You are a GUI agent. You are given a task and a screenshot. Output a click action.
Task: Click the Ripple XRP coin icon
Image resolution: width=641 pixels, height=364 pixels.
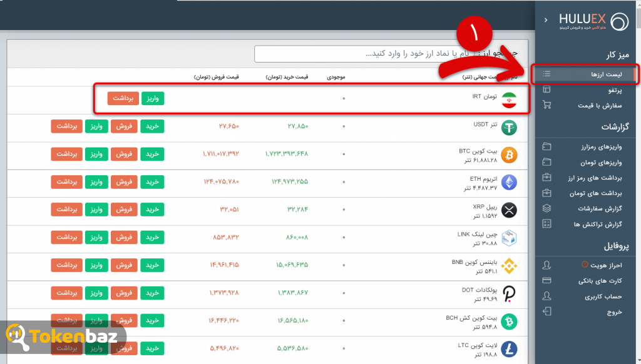click(x=509, y=210)
